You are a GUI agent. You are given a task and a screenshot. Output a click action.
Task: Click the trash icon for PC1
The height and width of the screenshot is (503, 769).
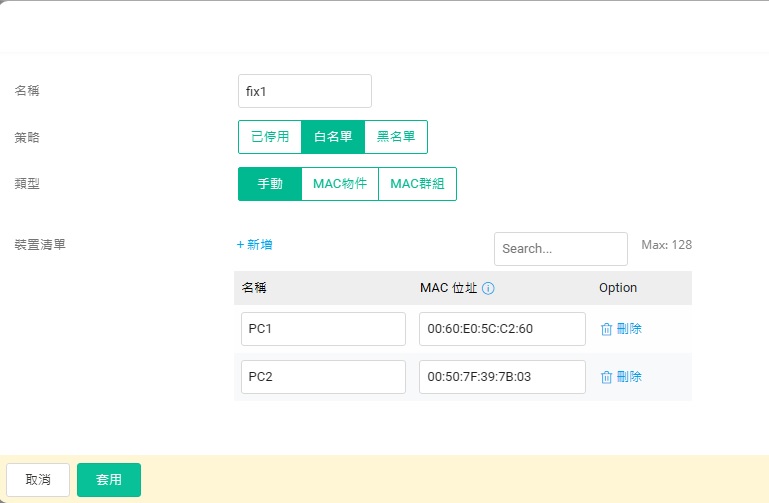point(606,329)
